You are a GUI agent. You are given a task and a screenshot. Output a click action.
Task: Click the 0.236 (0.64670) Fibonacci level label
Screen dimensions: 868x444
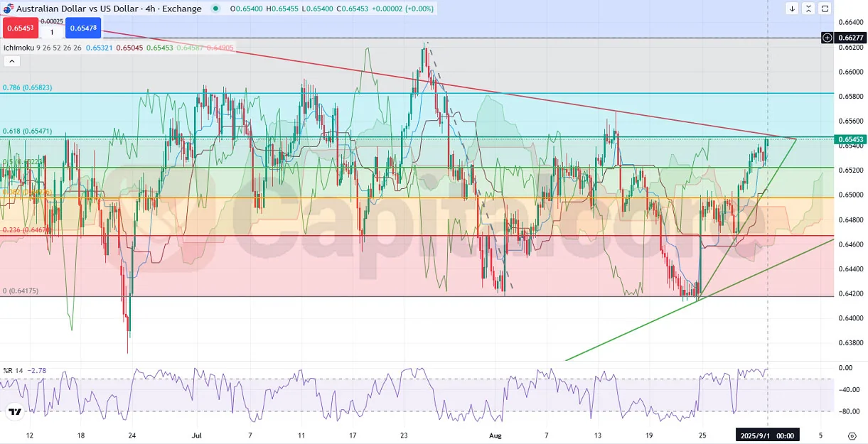26,231
